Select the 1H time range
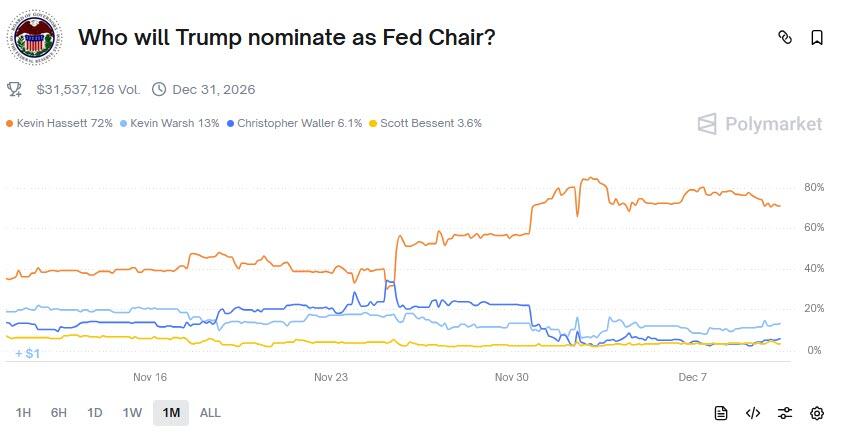Screen dimensions: 846x435 [24, 413]
